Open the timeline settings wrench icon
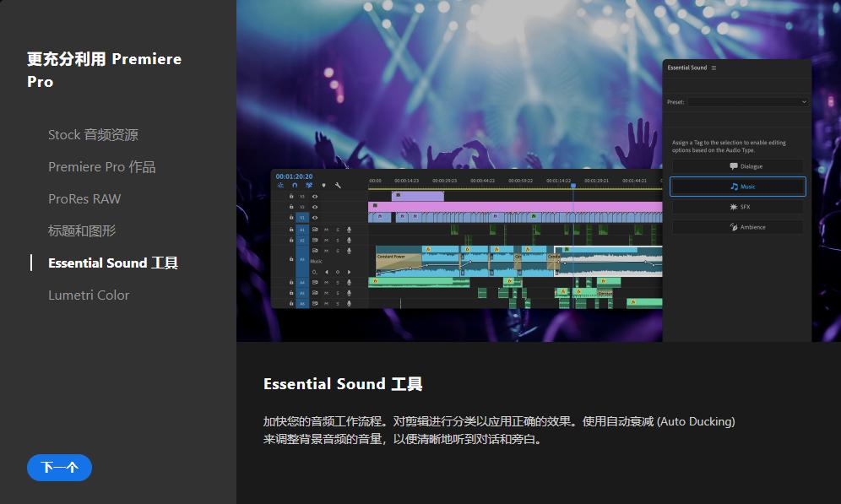This screenshot has width=841, height=504. [339, 185]
